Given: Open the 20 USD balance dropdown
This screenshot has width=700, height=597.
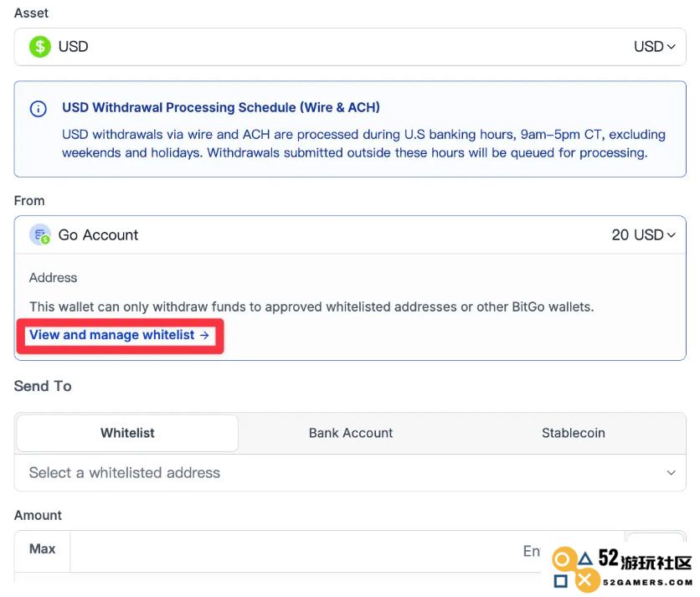Looking at the screenshot, I should pyautogui.click(x=643, y=235).
